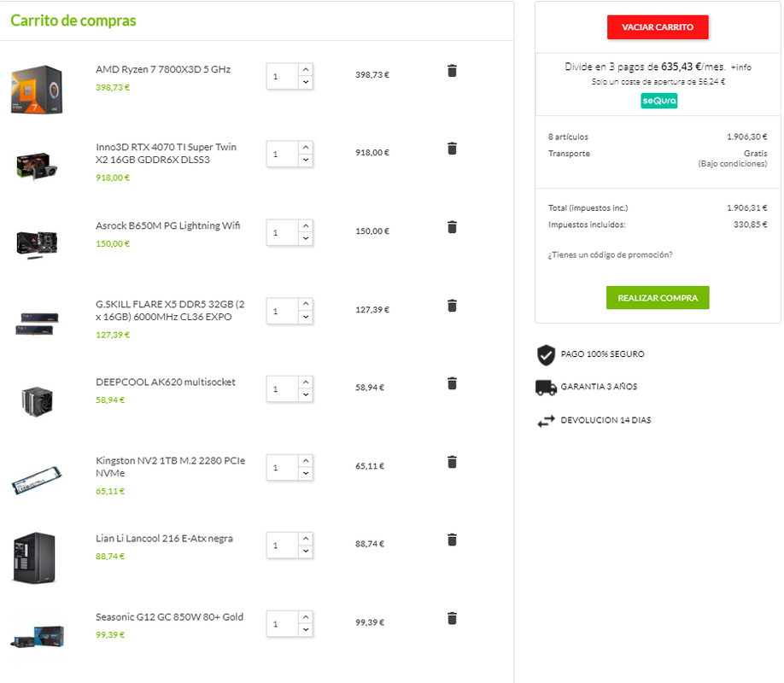The image size is (784, 683).
Task: Open G.SKILL FLARE X5 DDR5 product link
Action: 170,311
